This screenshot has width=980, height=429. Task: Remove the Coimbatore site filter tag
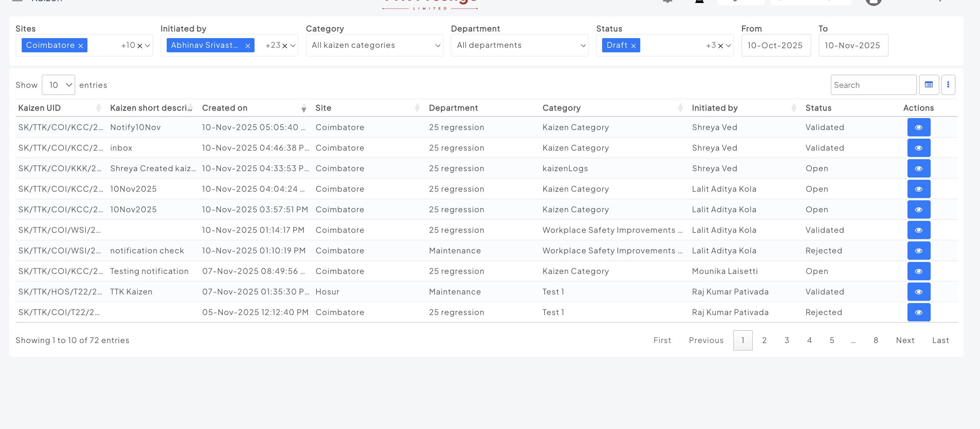click(81, 46)
